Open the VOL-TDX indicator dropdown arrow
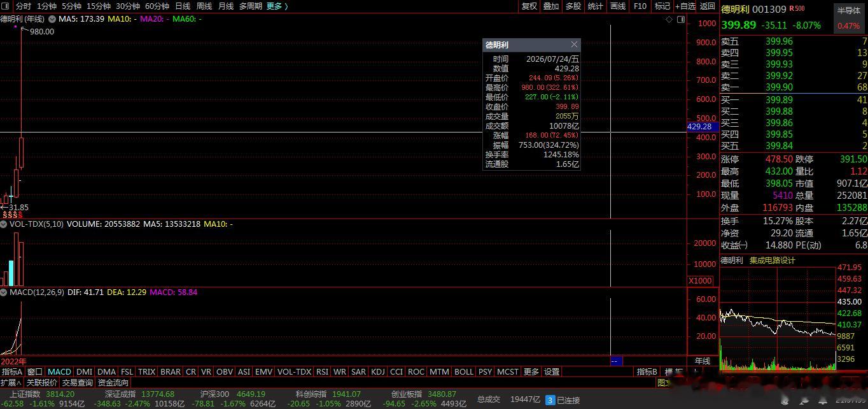The width and height of the screenshot is (868, 409). pos(4,224)
